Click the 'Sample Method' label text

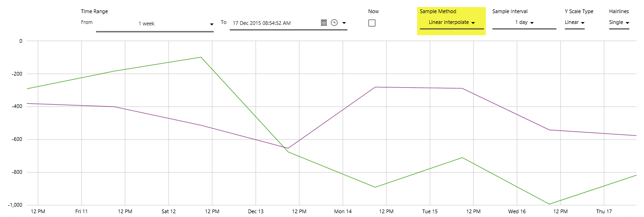coord(438,11)
